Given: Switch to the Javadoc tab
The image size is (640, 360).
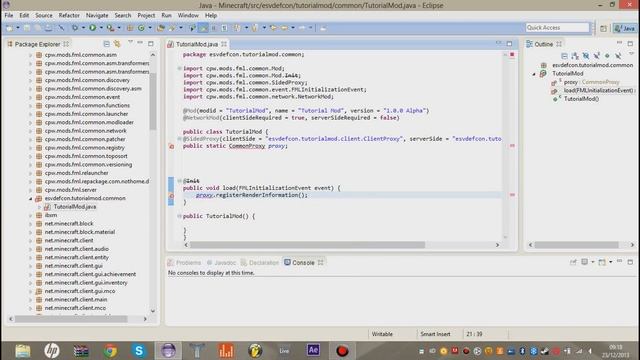Looking at the screenshot, I should click(x=221, y=263).
